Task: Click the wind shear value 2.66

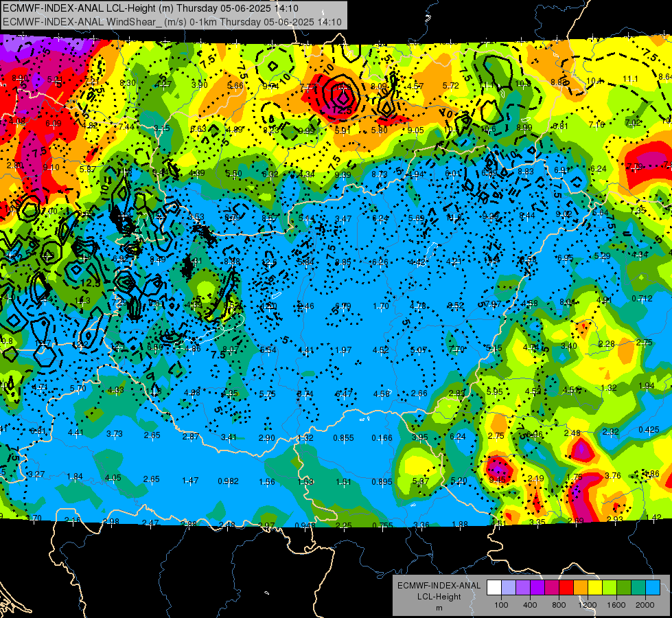Action: (x=419, y=393)
